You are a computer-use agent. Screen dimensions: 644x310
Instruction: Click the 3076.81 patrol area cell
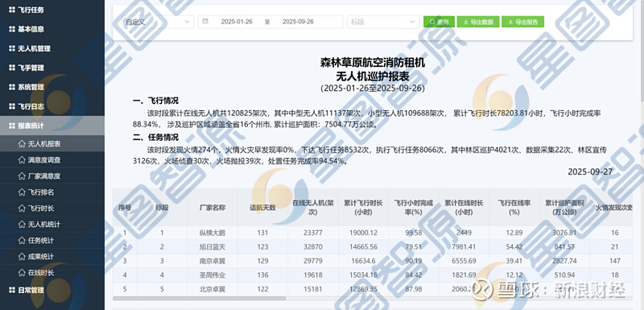564,233
